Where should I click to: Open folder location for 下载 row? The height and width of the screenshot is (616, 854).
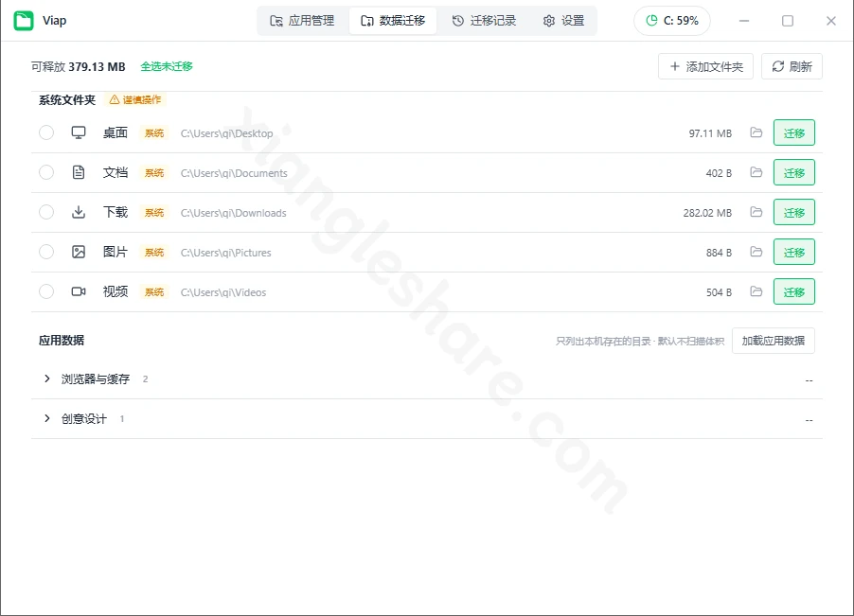coord(756,212)
